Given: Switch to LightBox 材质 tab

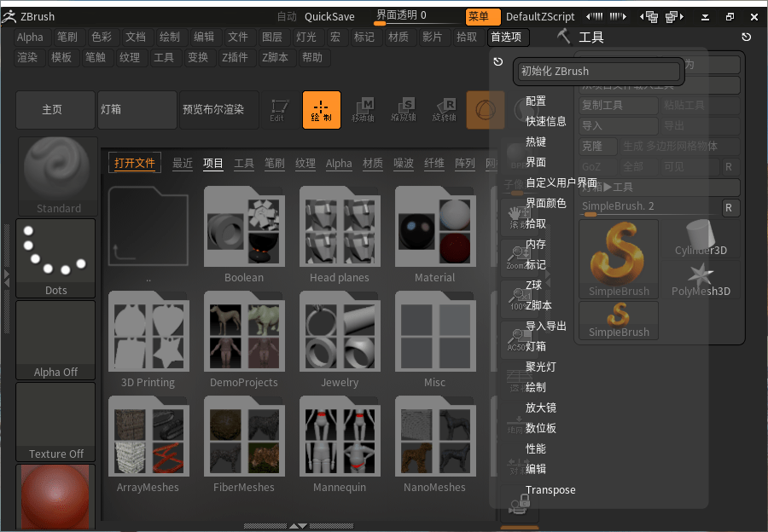Looking at the screenshot, I should (373, 164).
